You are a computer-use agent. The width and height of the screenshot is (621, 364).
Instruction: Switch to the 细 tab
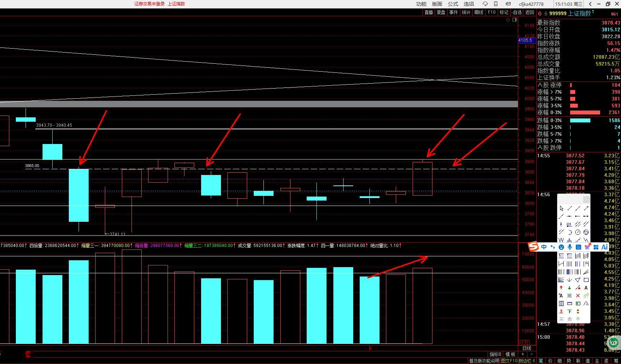(x=560, y=361)
